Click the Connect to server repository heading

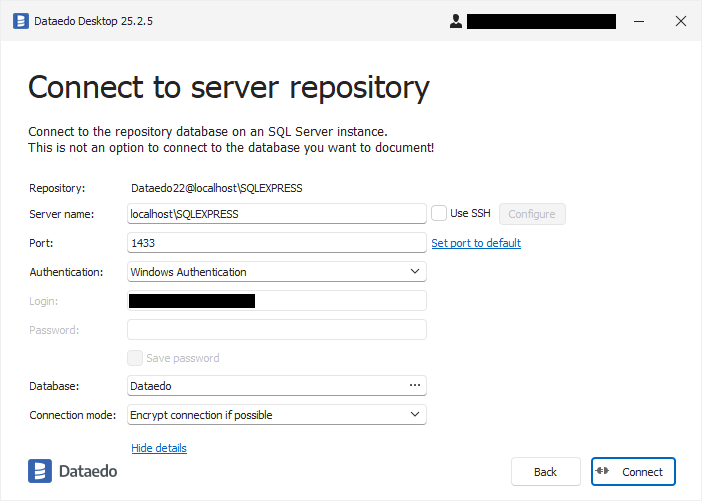(x=229, y=87)
